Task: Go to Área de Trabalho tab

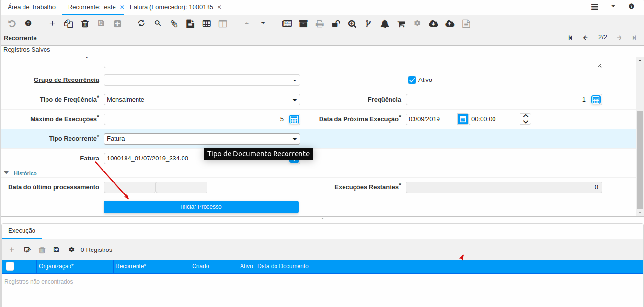Action: (32, 7)
